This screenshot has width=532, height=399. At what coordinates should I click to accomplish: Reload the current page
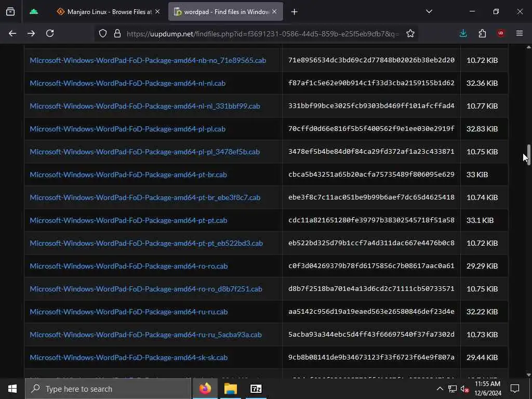point(50,33)
